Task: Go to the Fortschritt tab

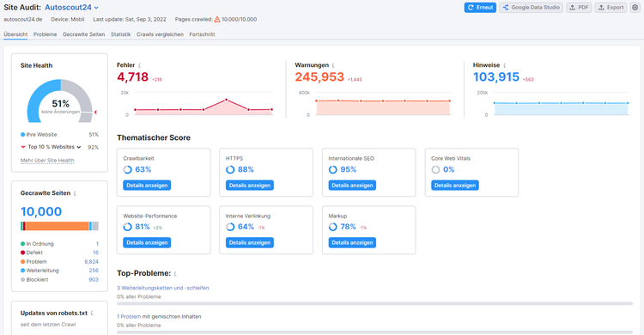Action: click(202, 34)
